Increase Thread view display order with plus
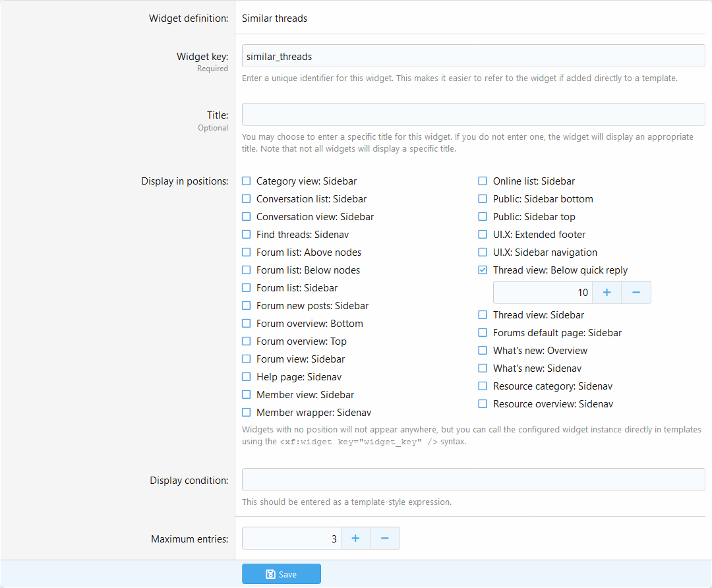The image size is (712, 588). 607,293
